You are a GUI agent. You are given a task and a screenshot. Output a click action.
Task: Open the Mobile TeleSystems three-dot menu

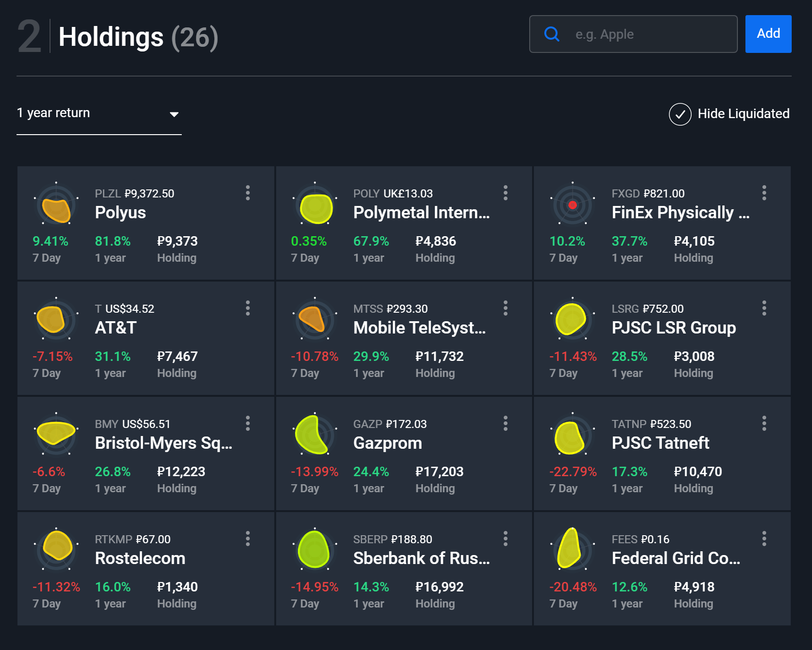click(x=506, y=308)
